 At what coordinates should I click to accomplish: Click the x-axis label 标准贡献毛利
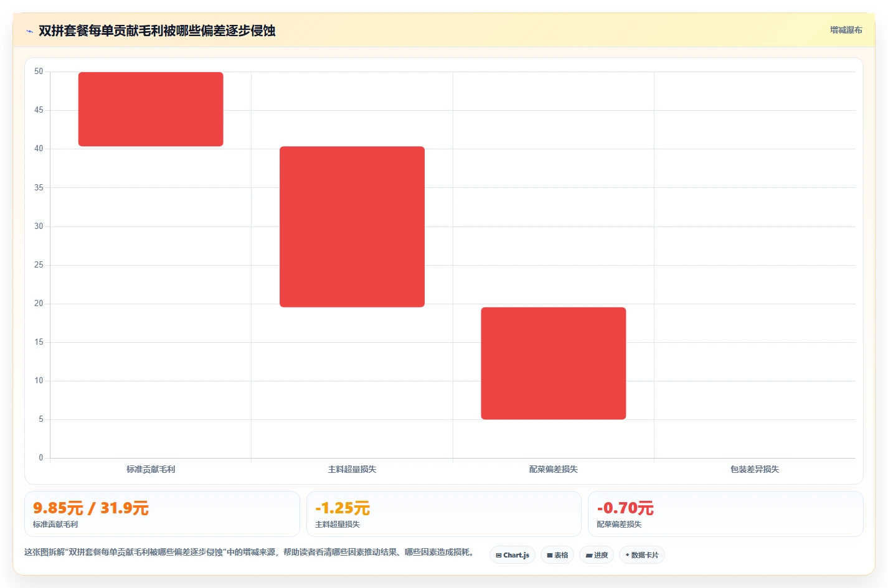pyautogui.click(x=151, y=469)
